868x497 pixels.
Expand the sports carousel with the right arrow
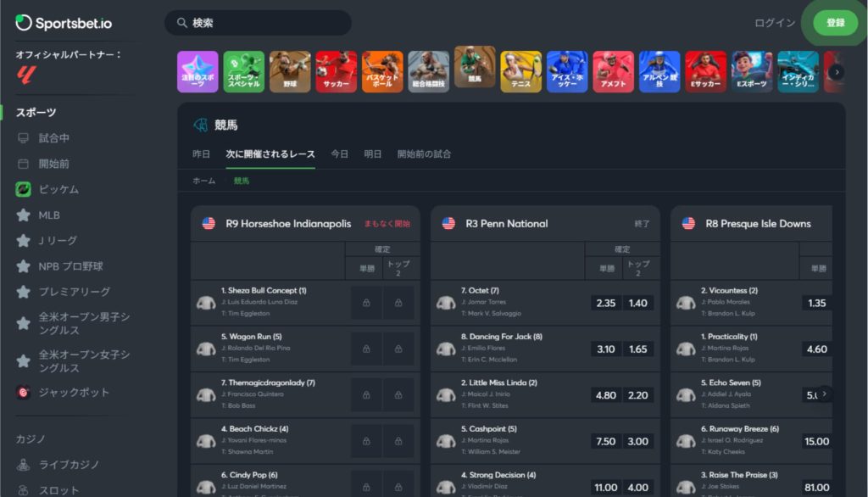[x=837, y=72]
